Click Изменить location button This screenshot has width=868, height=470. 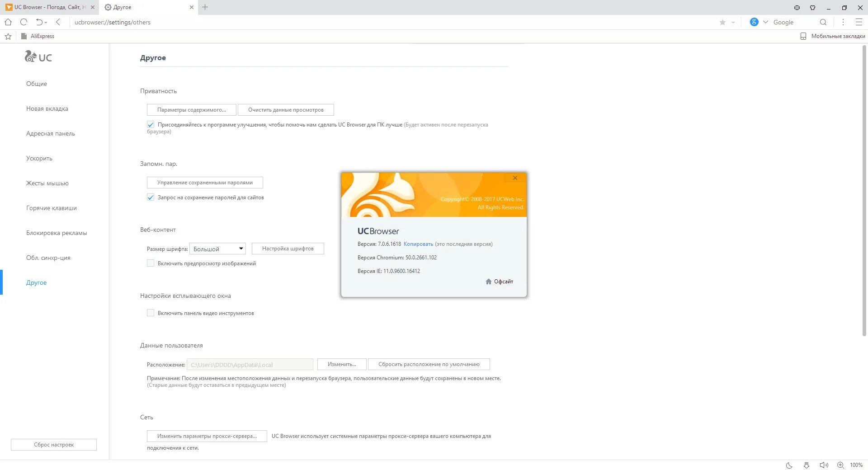click(342, 364)
